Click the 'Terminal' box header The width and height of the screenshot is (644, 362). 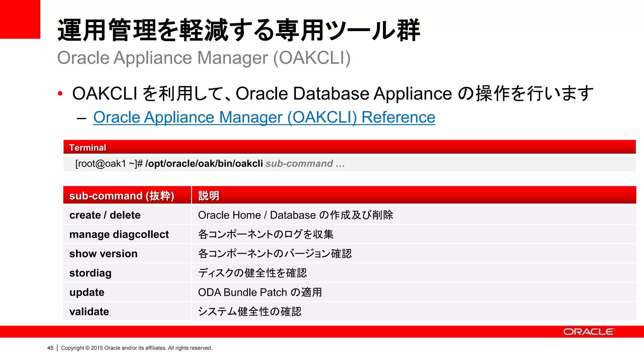[350, 147]
